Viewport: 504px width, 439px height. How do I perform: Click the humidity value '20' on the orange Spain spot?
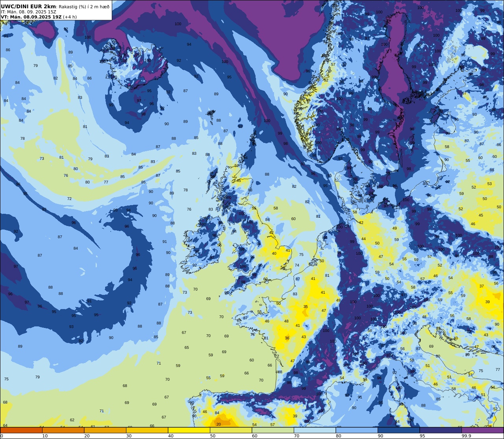(219, 424)
